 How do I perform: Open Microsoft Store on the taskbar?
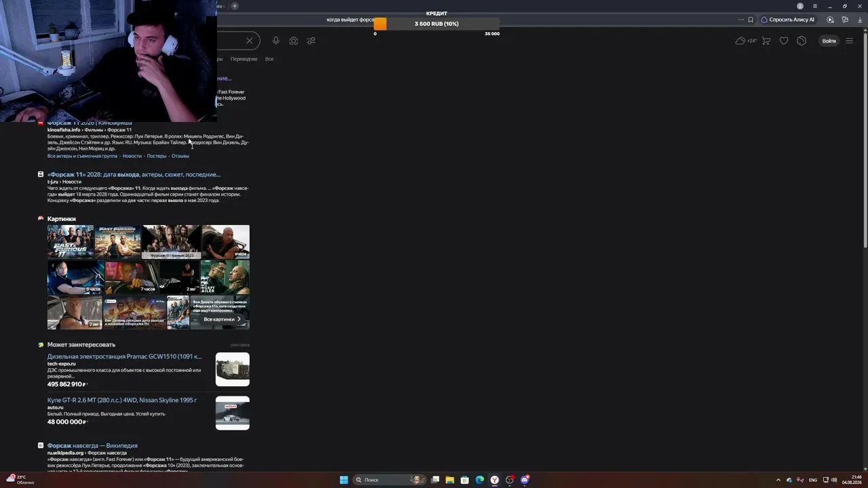[x=465, y=480]
